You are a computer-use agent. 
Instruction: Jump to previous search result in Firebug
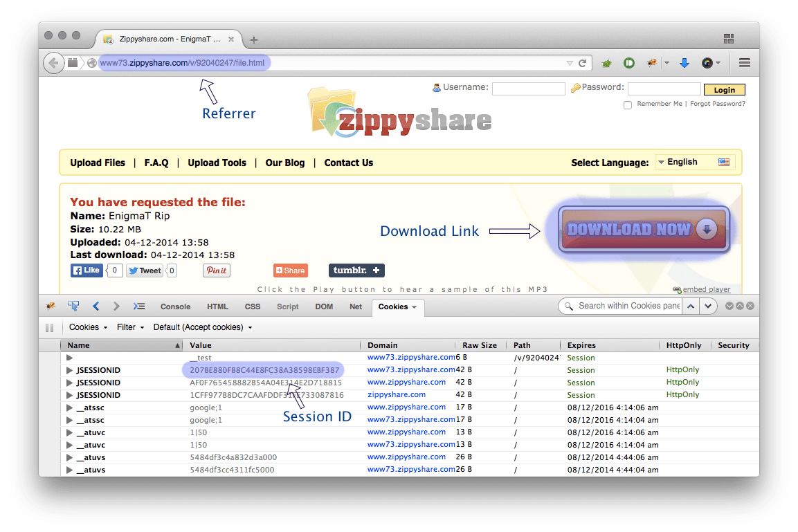pos(691,306)
